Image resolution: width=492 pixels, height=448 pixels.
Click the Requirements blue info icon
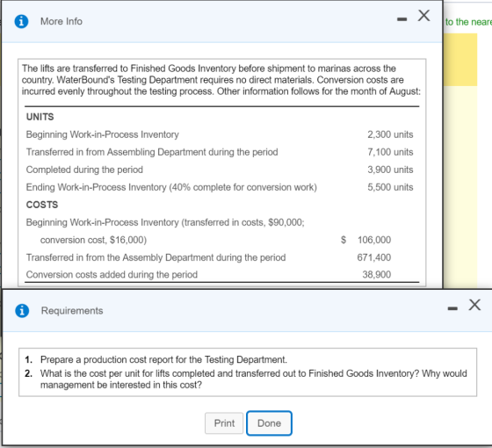pyautogui.click(x=22, y=311)
